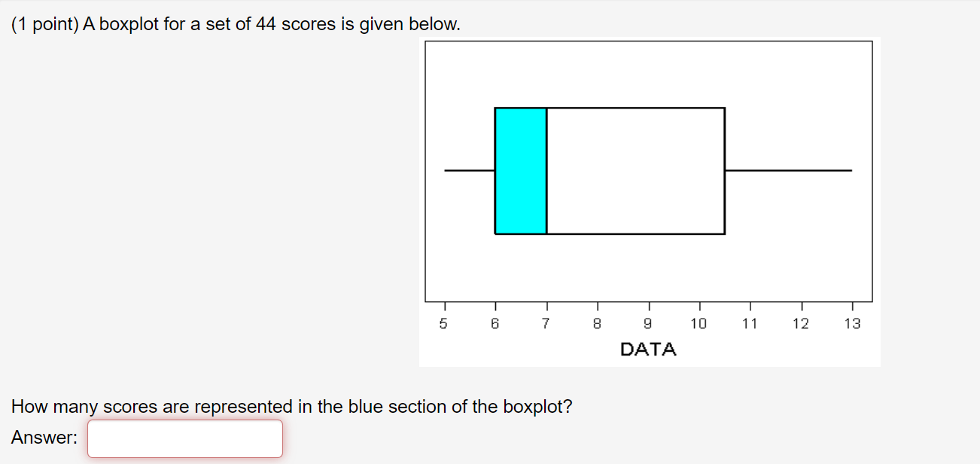Viewport: 980px width, 464px height.
Task: Click the number 10 on the axis
Action: [699, 323]
